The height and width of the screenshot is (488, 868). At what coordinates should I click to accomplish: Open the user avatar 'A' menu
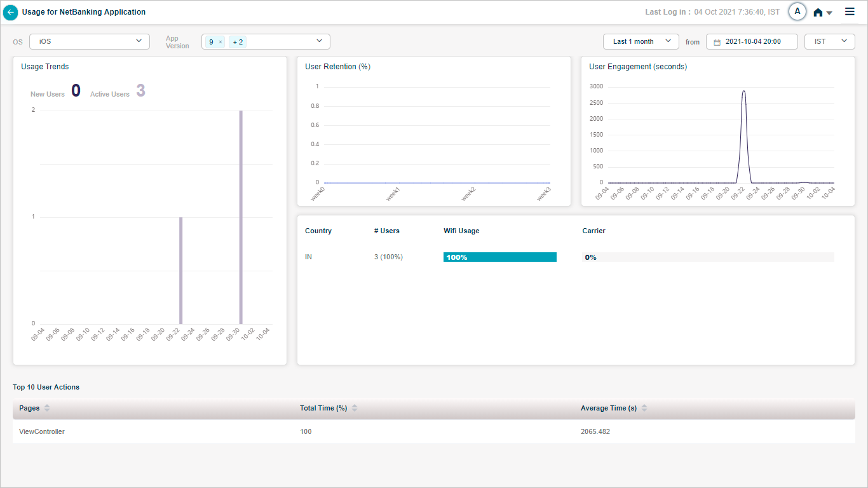click(797, 11)
